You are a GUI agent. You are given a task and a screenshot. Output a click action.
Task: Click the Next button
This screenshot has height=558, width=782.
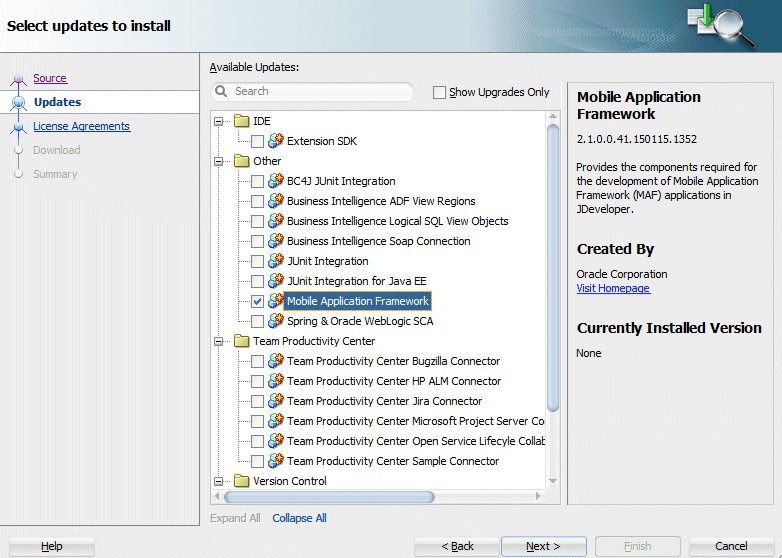point(544,547)
